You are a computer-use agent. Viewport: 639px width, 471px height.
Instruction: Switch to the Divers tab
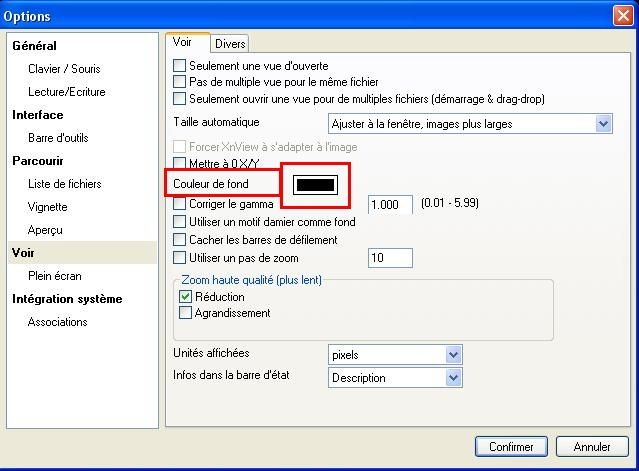point(230,44)
